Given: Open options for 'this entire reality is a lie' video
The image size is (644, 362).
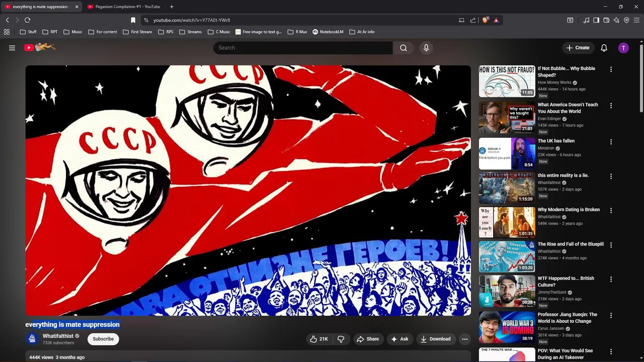Looking at the screenshot, I should (611, 176).
